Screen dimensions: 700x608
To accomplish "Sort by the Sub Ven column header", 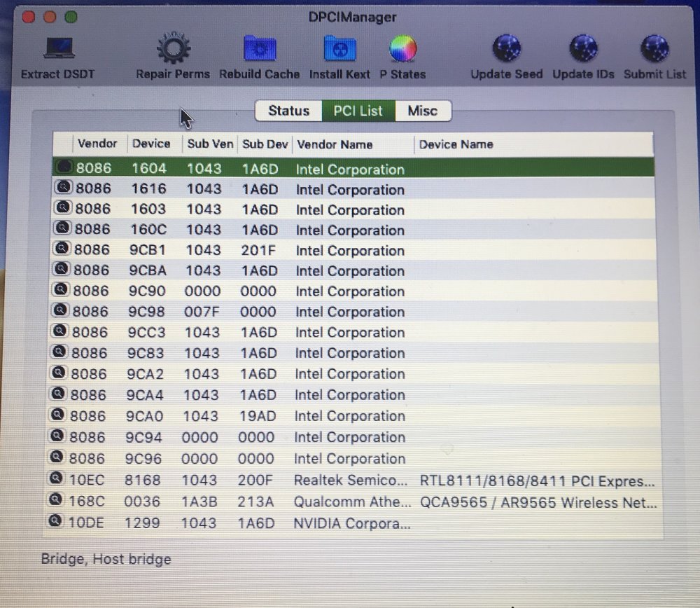I will point(210,144).
